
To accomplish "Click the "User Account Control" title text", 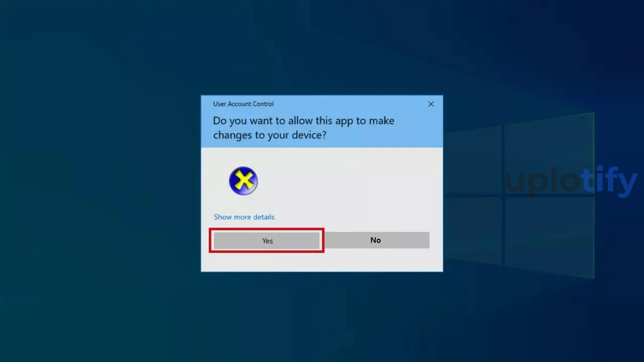I will tap(244, 104).
